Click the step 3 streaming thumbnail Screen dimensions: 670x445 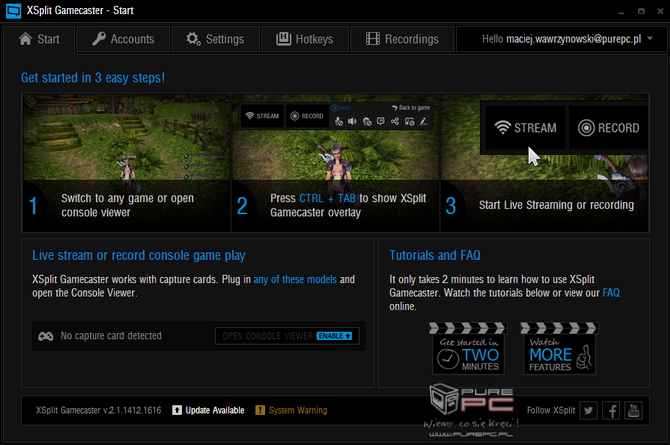[545, 163]
